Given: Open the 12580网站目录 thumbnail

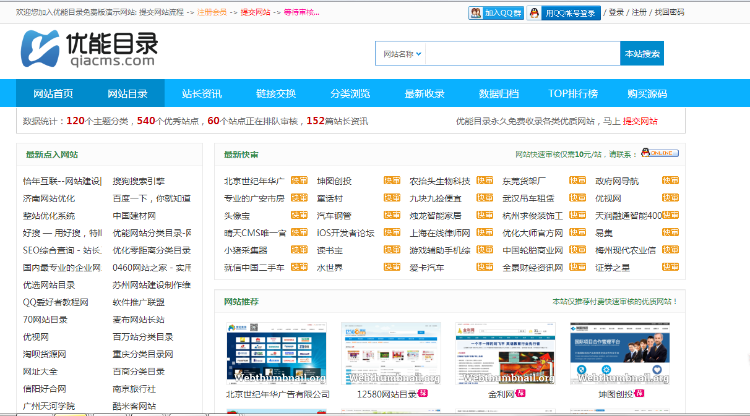Looking at the screenshot, I should pos(390,353).
